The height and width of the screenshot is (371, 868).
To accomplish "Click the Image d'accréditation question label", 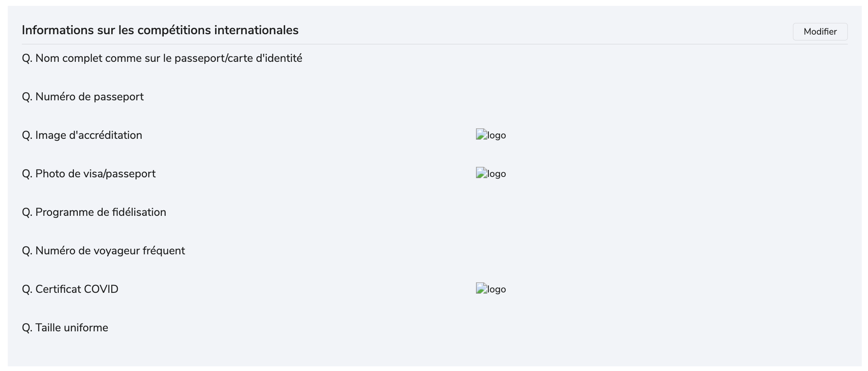I will pos(82,135).
